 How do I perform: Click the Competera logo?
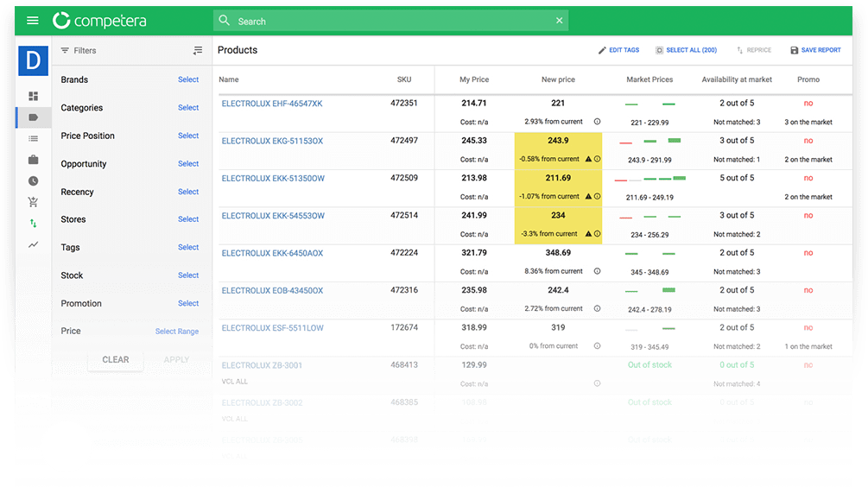[x=99, y=21]
